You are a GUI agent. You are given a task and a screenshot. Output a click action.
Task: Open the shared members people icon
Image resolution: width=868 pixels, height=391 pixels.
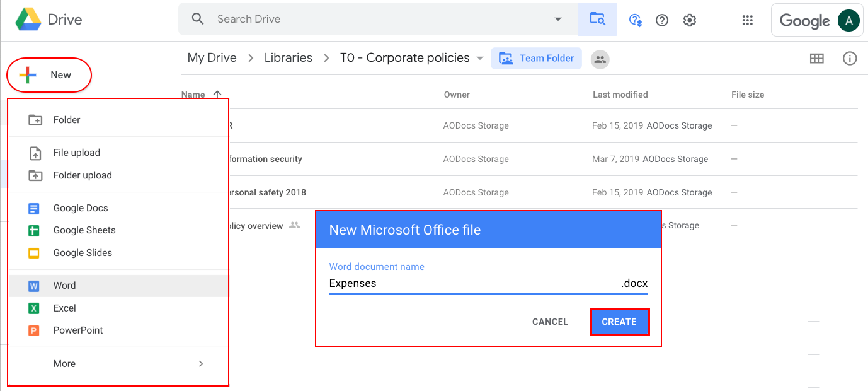coord(600,59)
